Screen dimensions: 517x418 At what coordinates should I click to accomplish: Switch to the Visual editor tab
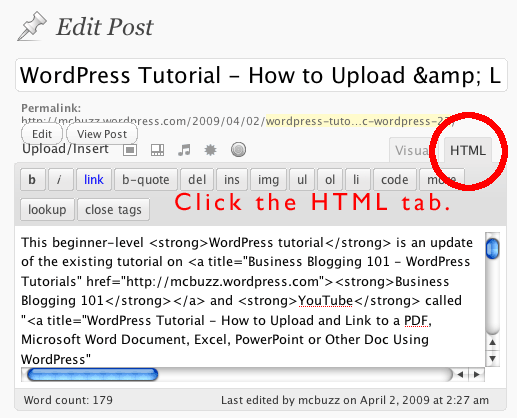[413, 150]
